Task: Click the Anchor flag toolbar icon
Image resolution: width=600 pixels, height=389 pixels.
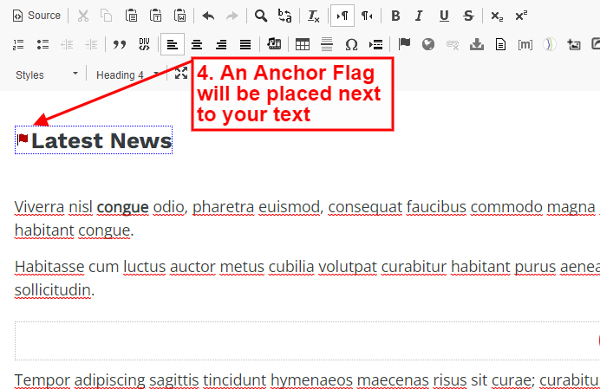Action: click(x=404, y=44)
